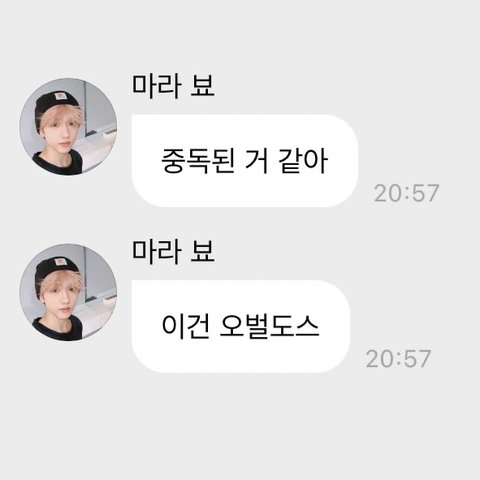Image resolution: width=480 pixels, height=480 pixels.
Task: Click the syllable 거 in the first bubble
Action: 257,161
